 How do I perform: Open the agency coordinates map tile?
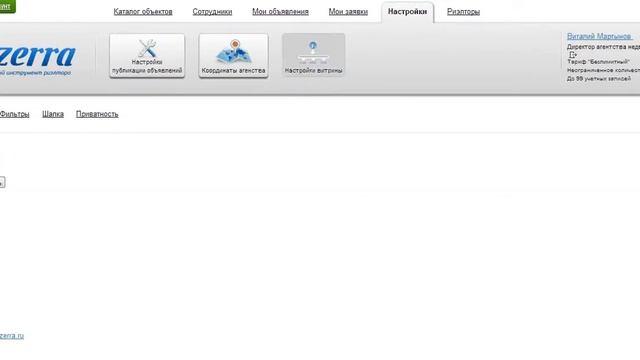tap(233, 56)
